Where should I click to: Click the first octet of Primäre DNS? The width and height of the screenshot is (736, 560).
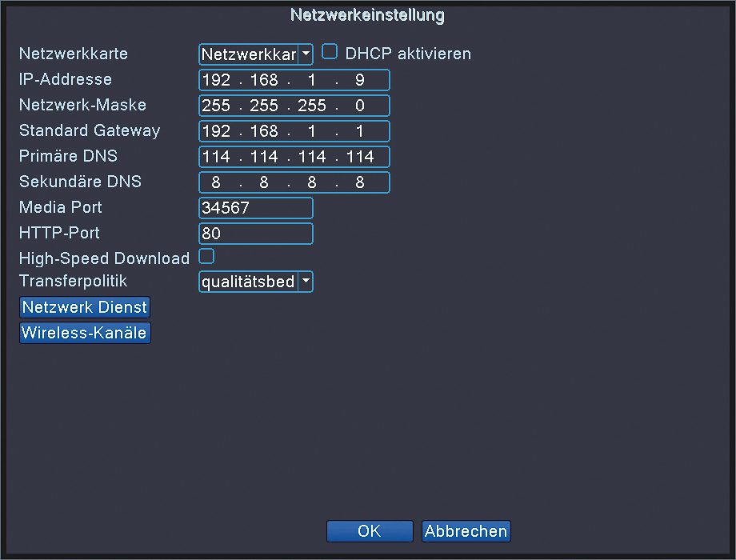coord(216,157)
